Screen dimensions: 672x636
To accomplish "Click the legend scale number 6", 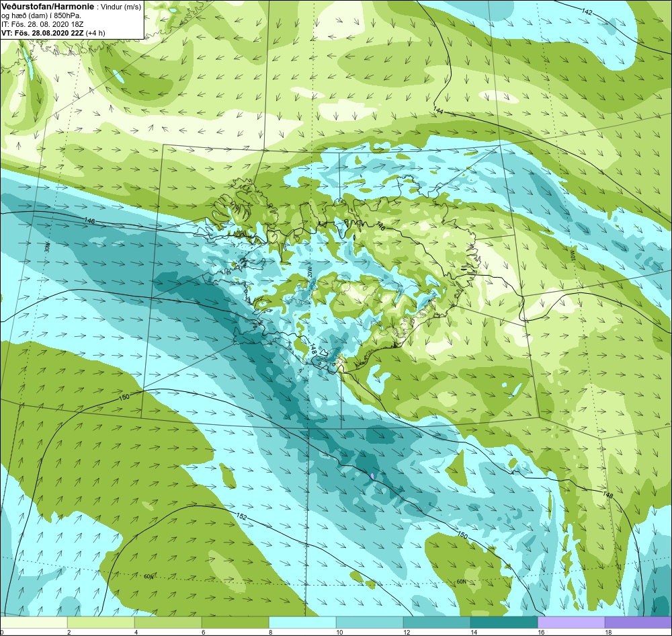I will click(203, 632).
